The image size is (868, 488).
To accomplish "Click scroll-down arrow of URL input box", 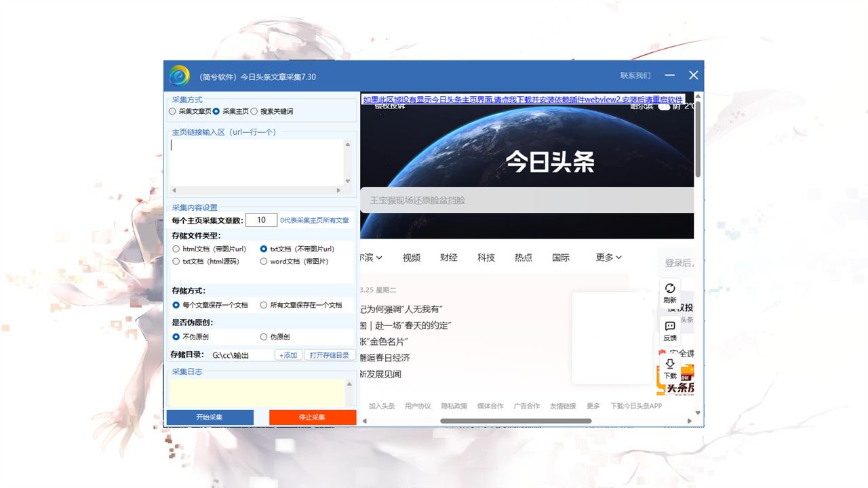I will pyautogui.click(x=348, y=182).
